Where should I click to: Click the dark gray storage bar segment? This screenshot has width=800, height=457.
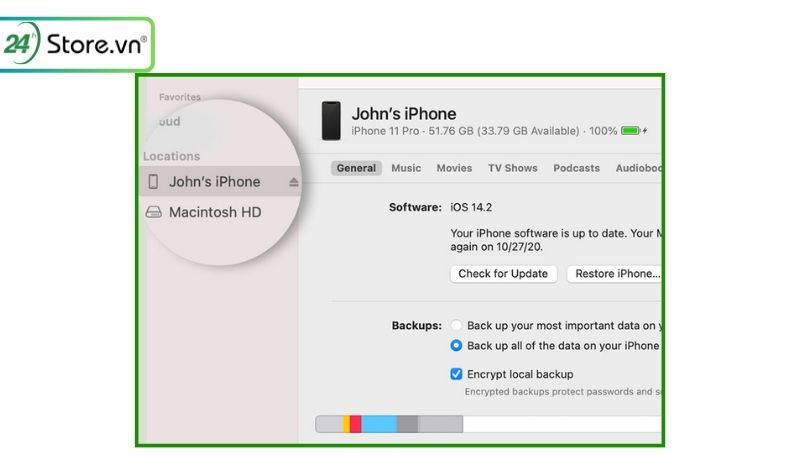click(x=407, y=424)
